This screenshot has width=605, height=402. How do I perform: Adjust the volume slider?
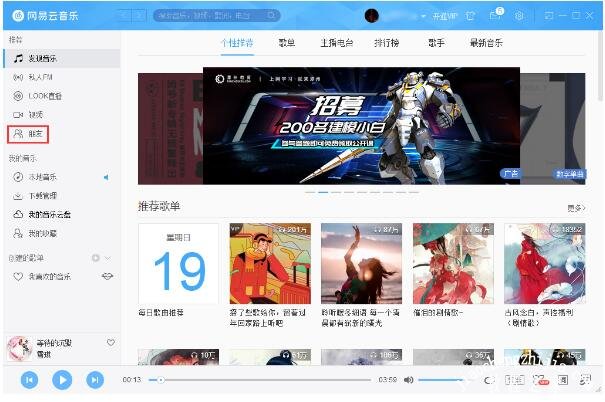(x=441, y=380)
